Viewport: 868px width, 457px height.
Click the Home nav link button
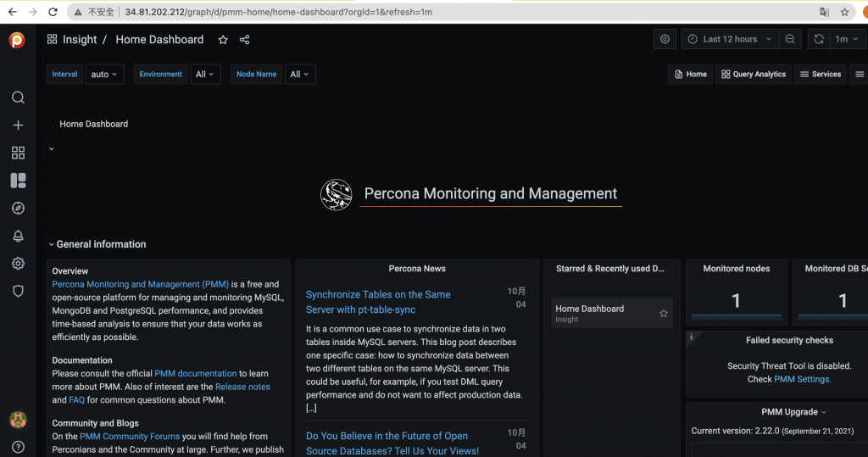[690, 75]
